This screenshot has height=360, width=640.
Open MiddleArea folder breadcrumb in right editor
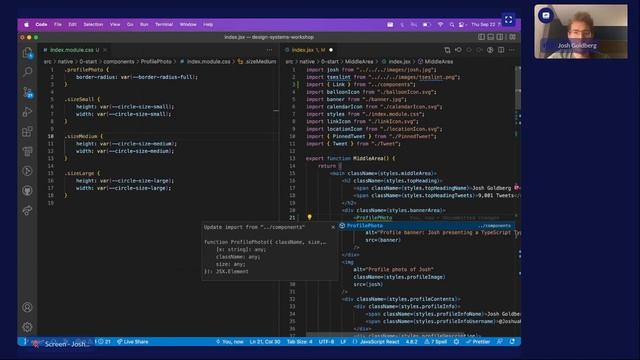pos(359,62)
